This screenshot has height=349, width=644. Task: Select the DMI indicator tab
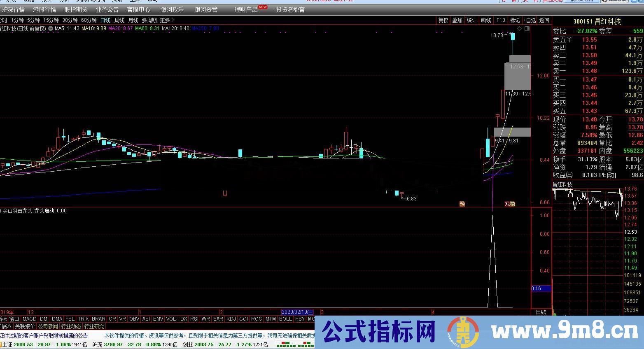pyautogui.click(x=44, y=319)
